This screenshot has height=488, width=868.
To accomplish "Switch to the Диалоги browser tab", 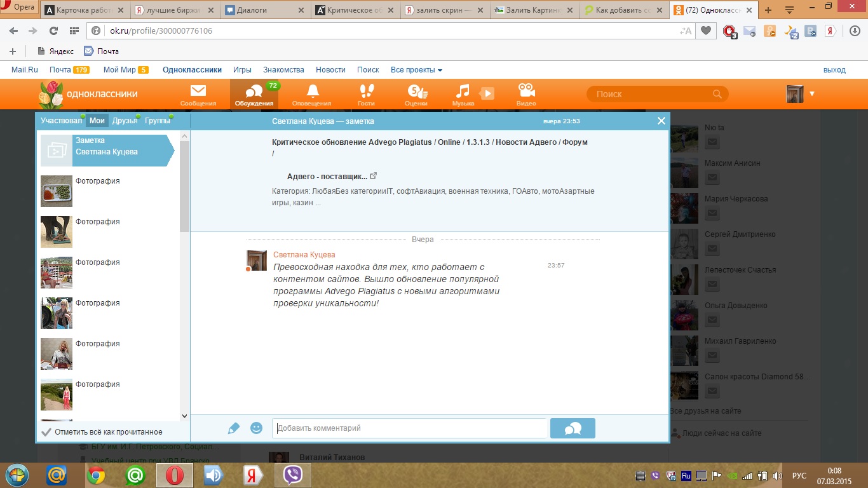I will (x=265, y=10).
